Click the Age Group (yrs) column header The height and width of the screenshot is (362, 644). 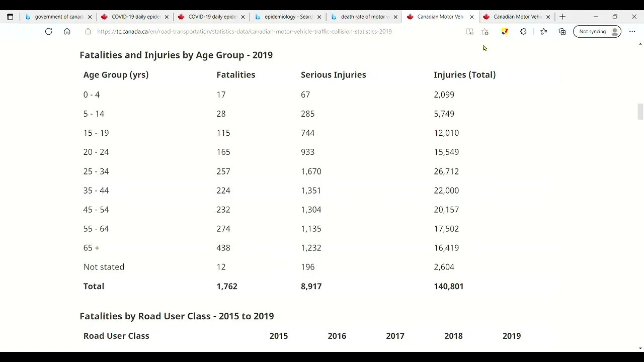pyautogui.click(x=116, y=74)
